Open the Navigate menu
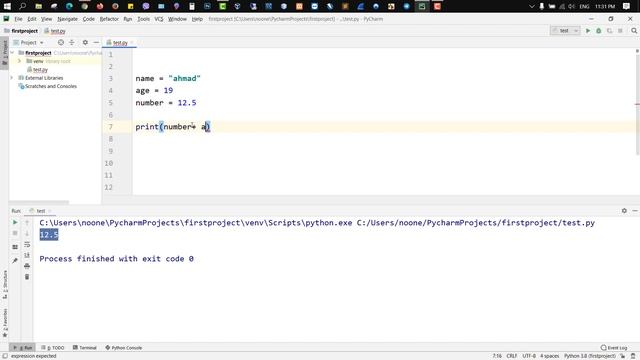 67,19
